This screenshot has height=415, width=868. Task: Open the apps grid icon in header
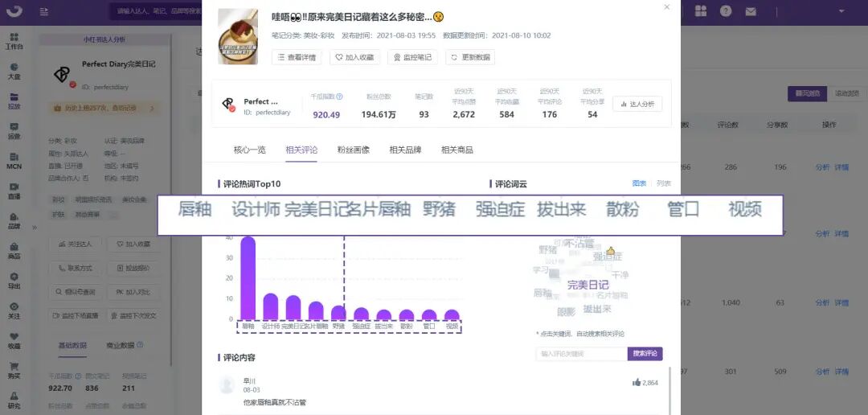(x=701, y=11)
